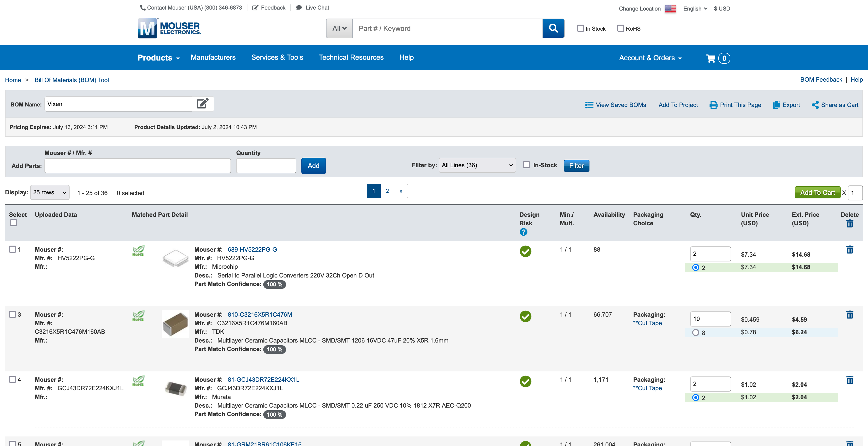Screen dimensions: 868x446
Task: Expand Account & Orders dropdown
Action: pos(651,58)
